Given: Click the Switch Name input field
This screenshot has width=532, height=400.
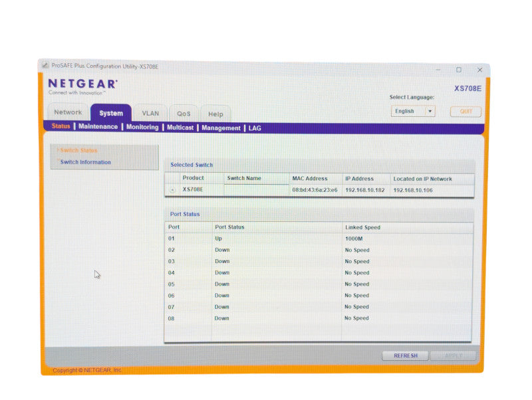Looking at the screenshot, I should (x=256, y=190).
